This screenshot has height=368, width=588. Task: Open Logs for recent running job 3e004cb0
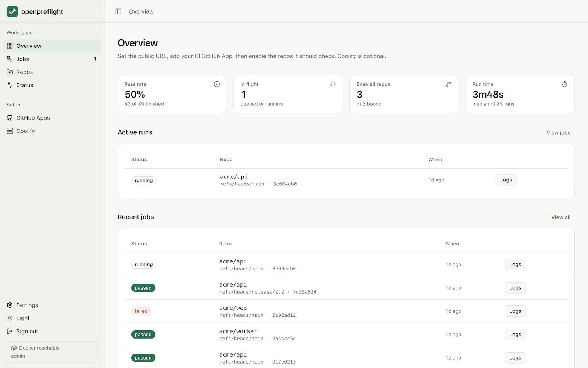(515, 265)
